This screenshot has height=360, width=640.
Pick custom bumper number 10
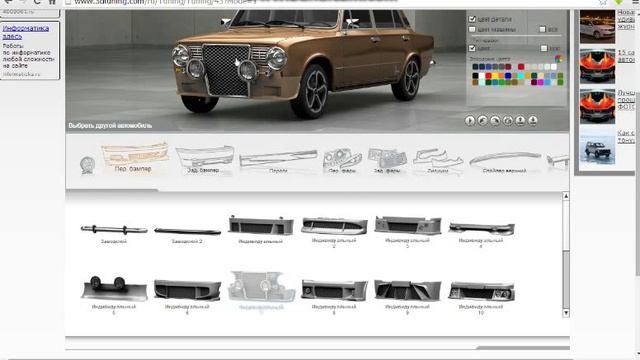pyautogui.click(x=481, y=298)
